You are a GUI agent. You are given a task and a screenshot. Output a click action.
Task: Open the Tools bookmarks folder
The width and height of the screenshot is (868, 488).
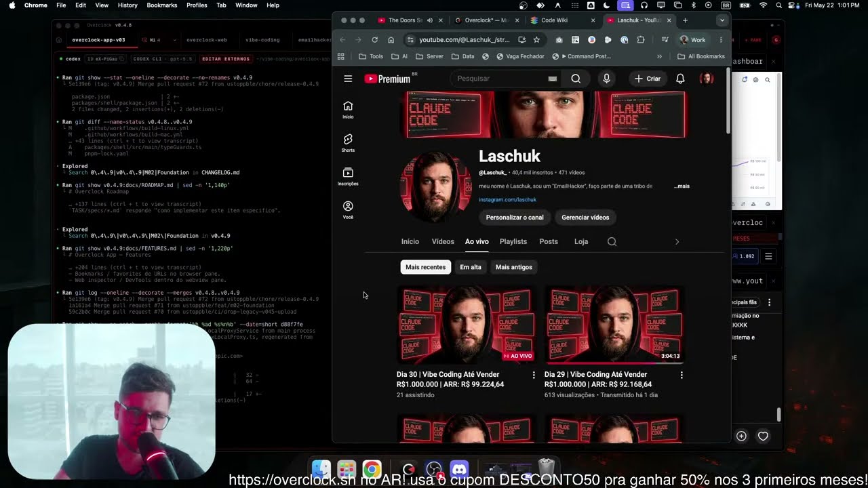(371, 56)
